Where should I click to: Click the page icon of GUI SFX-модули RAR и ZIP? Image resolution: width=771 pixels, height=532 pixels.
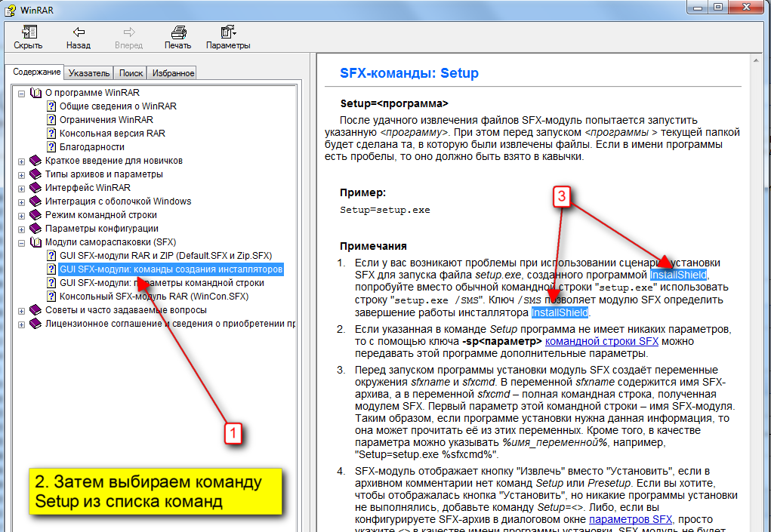click(x=51, y=256)
